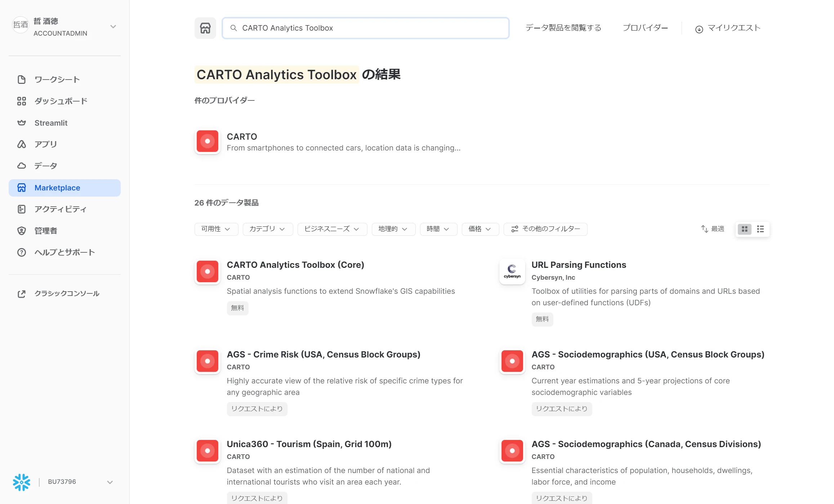Expand the 価格 filter dropdown
The height and width of the screenshot is (504, 834).
pyautogui.click(x=480, y=229)
